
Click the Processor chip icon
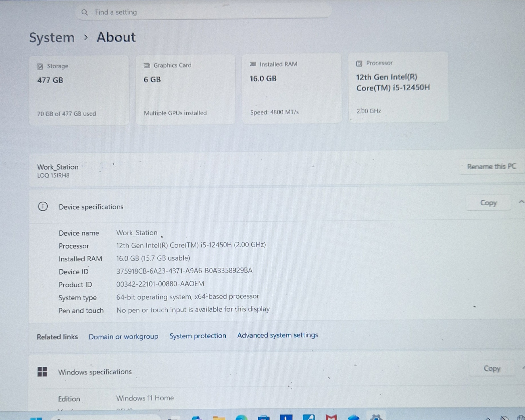click(x=359, y=63)
